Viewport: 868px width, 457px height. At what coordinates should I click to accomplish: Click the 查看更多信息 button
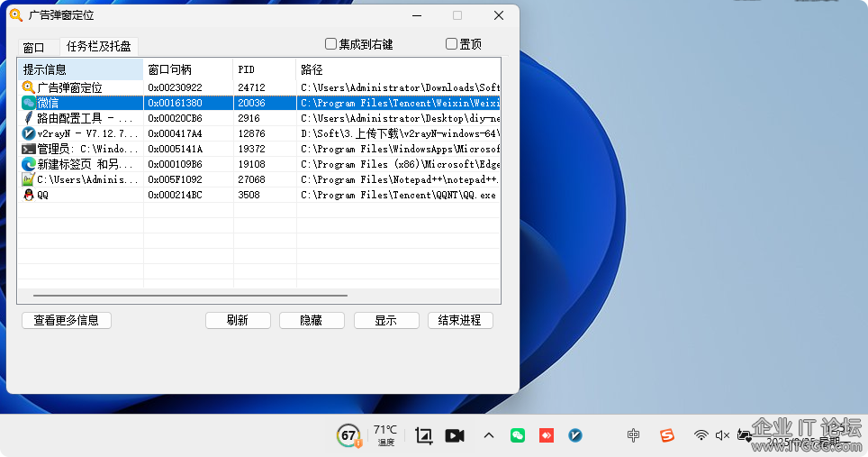point(67,320)
